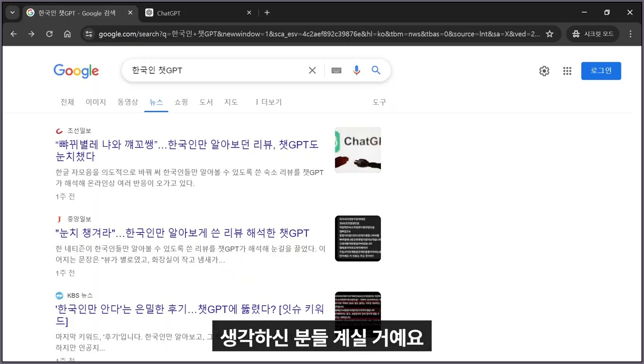Click the 중앙일보 source icon

(x=59, y=219)
